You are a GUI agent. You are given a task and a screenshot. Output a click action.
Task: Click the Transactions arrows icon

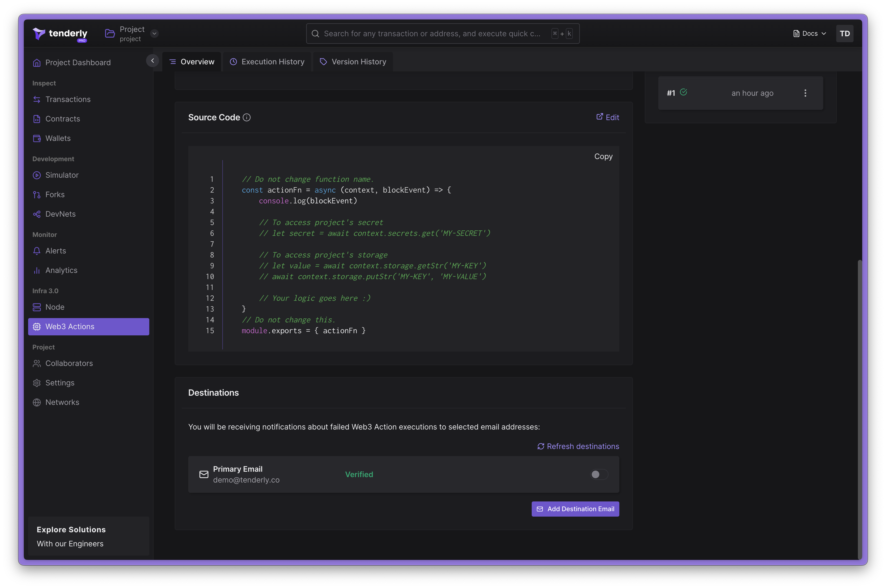tap(37, 99)
